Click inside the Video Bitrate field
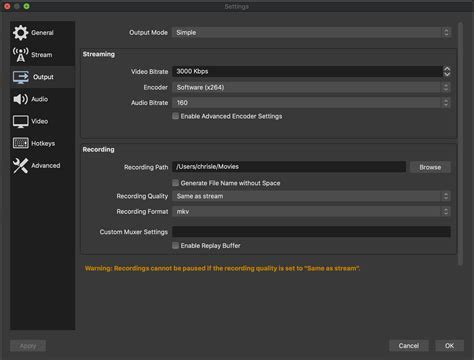This screenshot has width=474, height=360. [x=307, y=71]
